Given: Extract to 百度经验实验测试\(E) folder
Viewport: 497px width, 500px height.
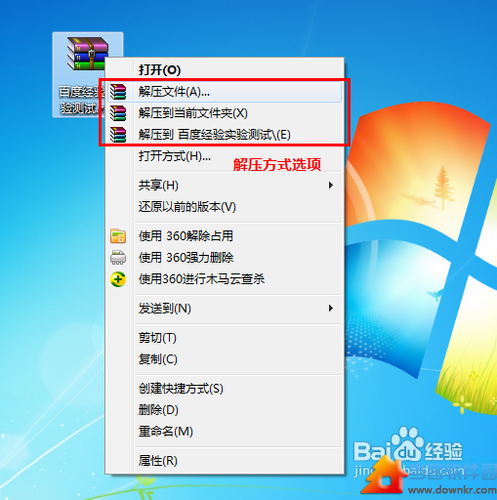Looking at the screenshot, I should coord(225,135).
